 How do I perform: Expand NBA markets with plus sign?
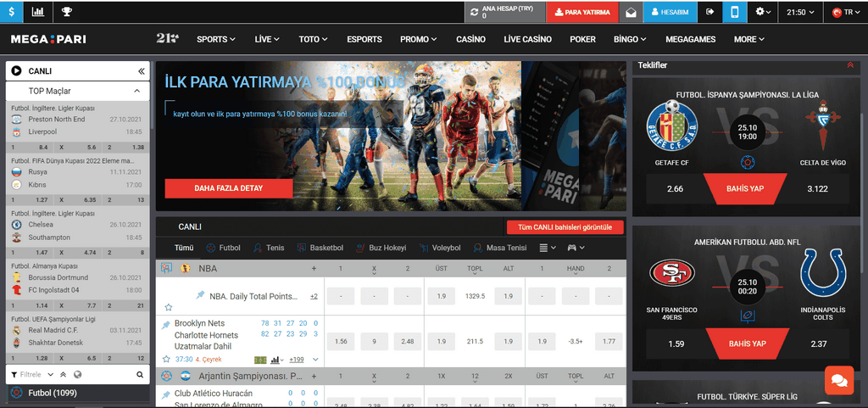[314, 269]
